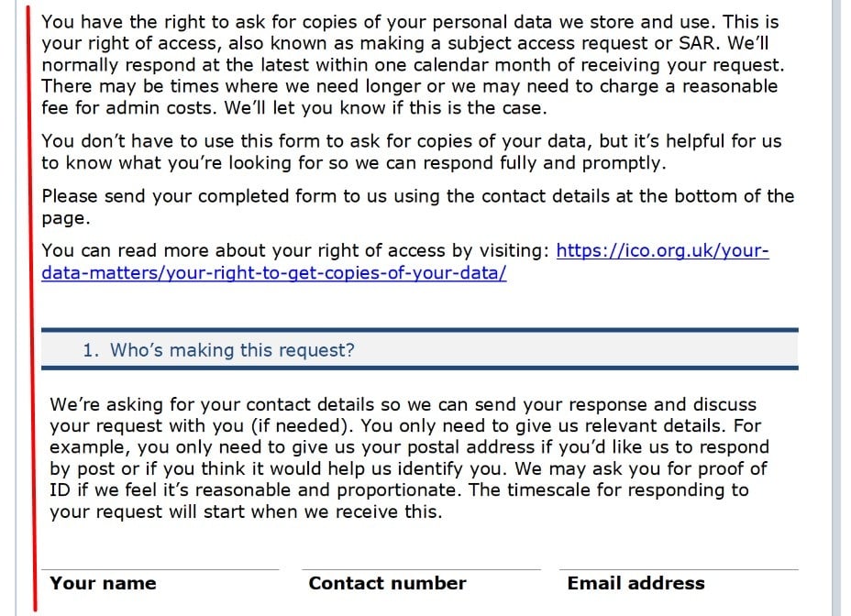Click the 'Who's making this request?' section heading
This screenshot has height=616, width=851.
coord(232,350)
